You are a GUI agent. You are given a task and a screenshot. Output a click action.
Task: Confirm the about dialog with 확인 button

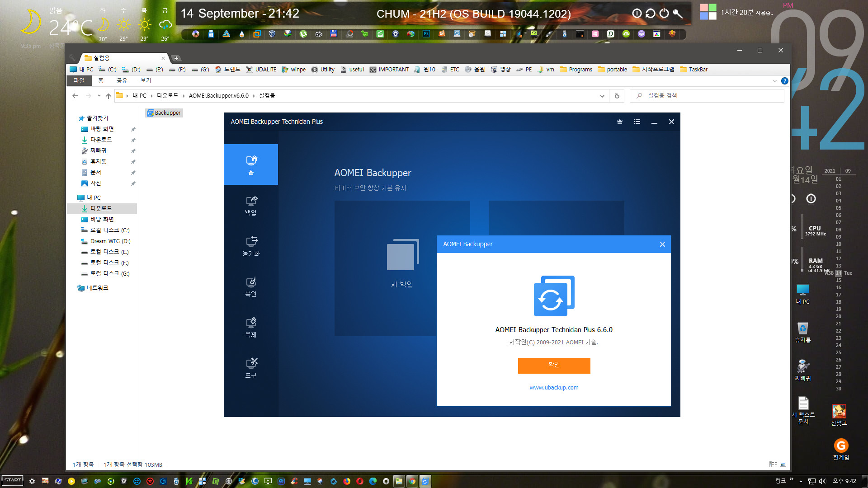pyautogui.click(x=554, y=365)
